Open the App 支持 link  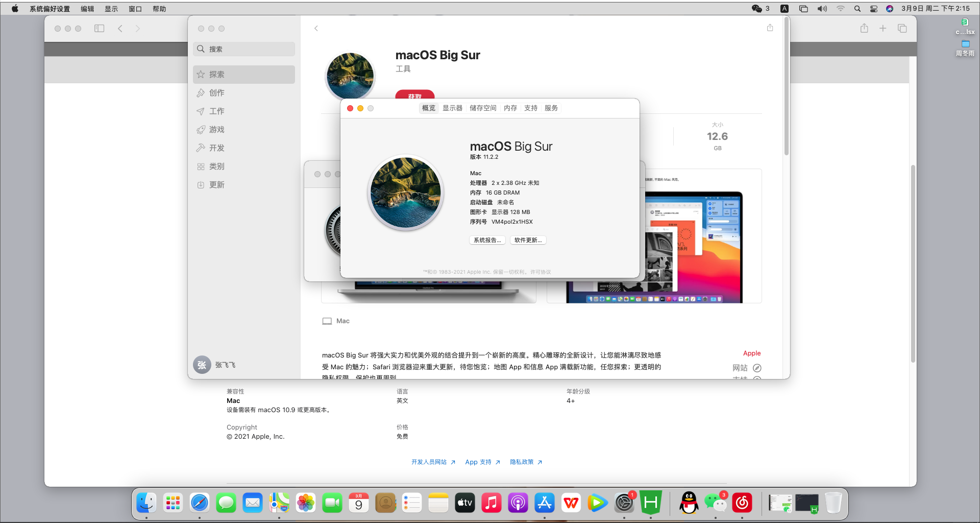coord(482,462)
